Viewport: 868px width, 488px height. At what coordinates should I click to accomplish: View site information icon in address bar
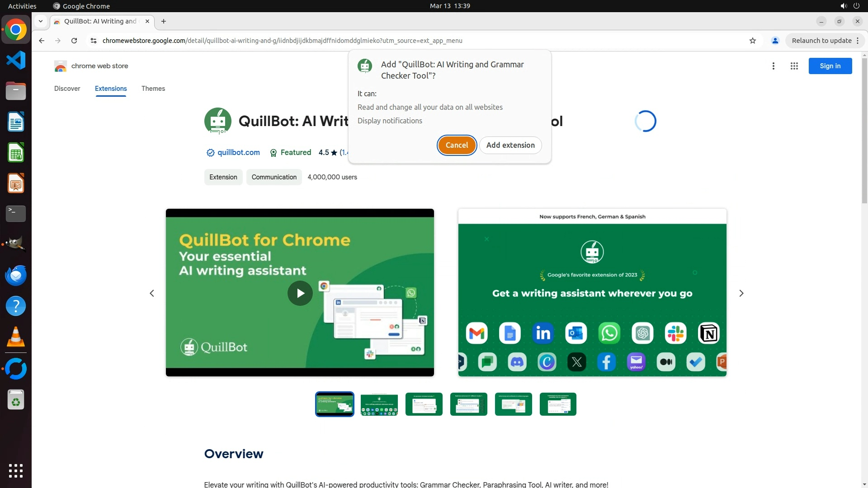coord(94,41)
